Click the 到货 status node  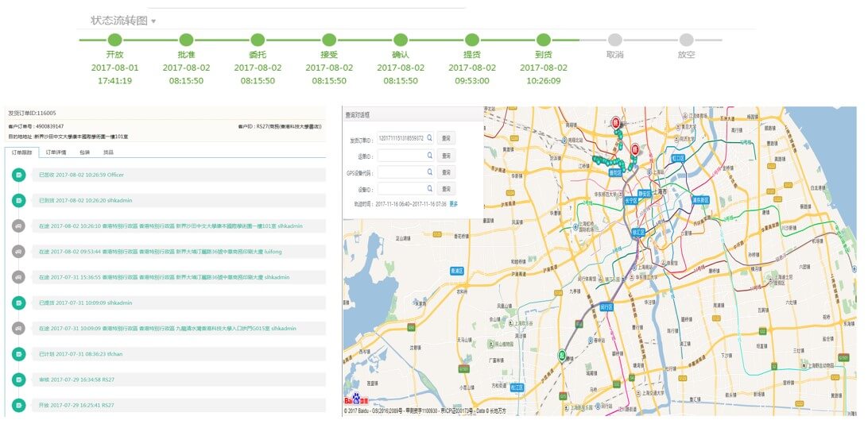543,40
